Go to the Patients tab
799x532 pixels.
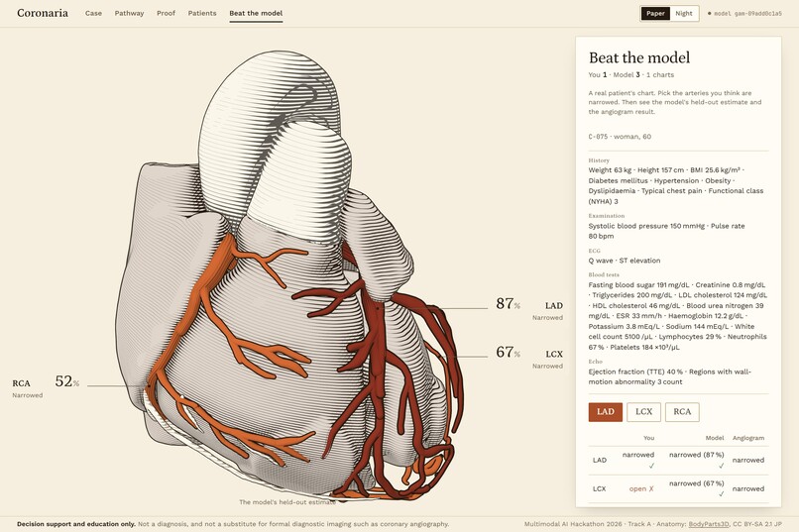[x=202, y=13]
